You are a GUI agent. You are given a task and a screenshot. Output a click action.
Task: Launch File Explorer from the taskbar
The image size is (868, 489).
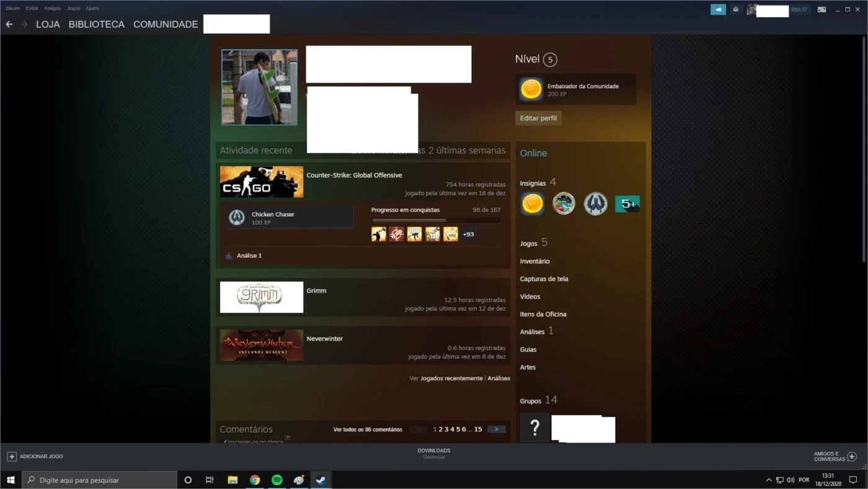(232, 480)
